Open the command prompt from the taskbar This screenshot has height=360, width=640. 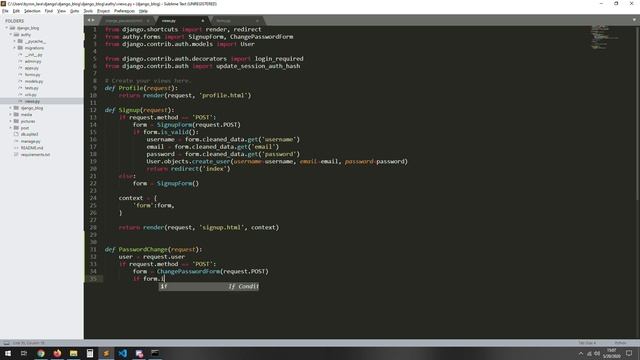tap(155, 353)
